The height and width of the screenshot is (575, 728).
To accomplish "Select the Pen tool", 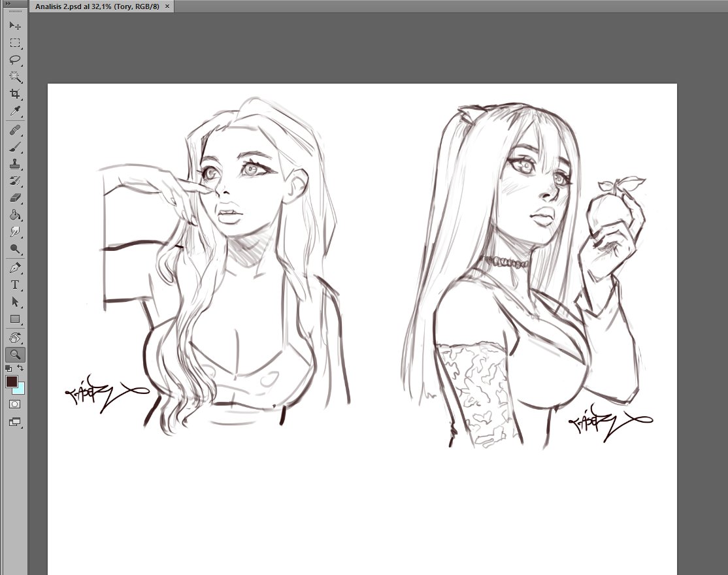I will click(x=15, y=267).
